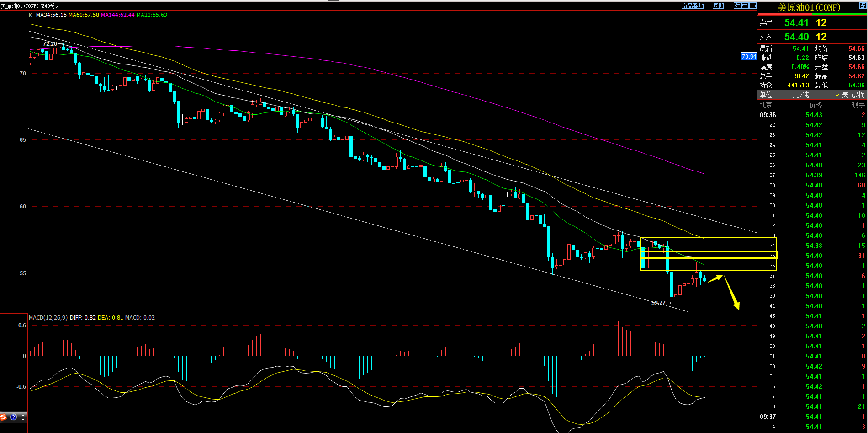
Task: Select the MA144:62.44 indicator label
Action: coord(118,15)
